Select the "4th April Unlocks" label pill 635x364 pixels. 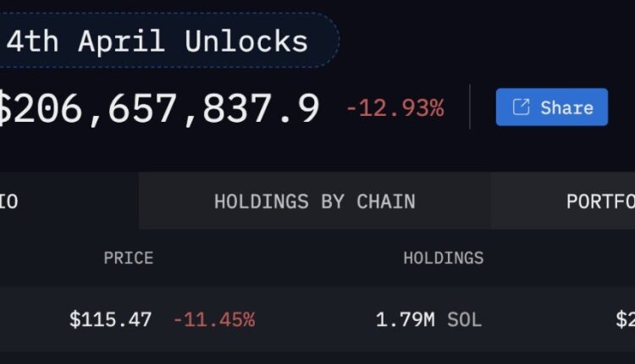click(x=161, y=41)
